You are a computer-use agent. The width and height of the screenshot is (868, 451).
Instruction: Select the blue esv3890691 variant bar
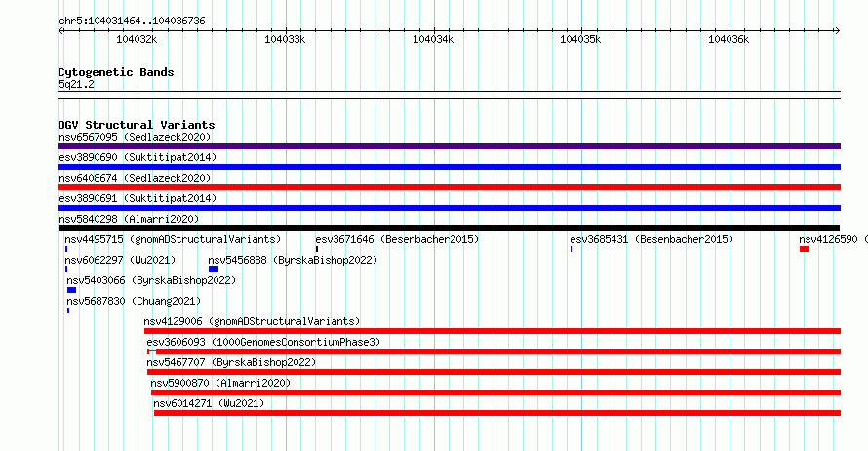449,208
